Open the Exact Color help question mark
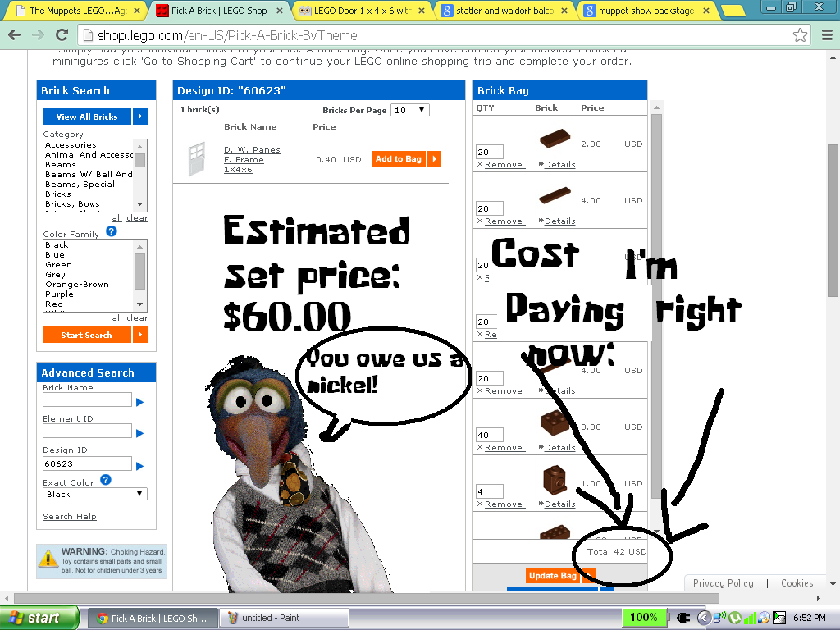The image size is (840, 630). tap(106, 480)
